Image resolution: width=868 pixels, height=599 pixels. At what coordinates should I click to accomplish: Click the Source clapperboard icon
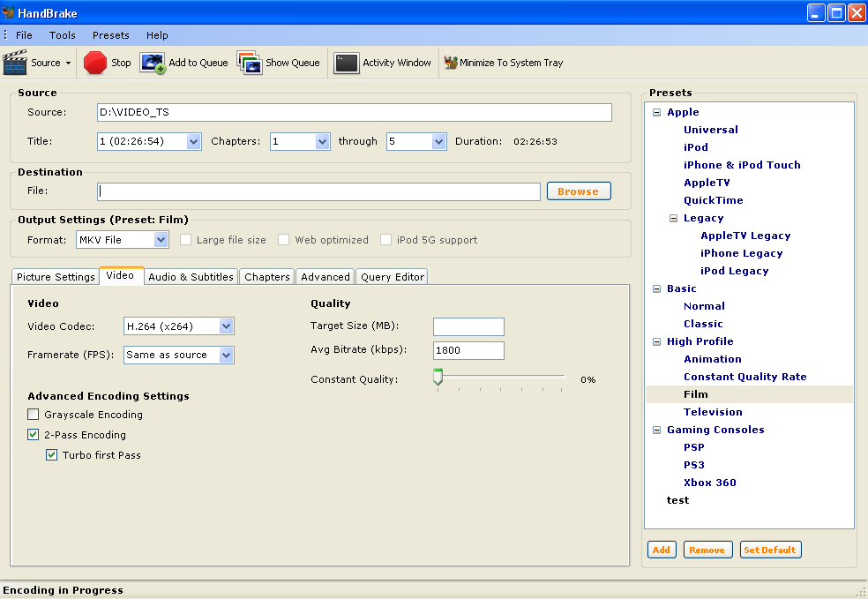pos(16,63)
